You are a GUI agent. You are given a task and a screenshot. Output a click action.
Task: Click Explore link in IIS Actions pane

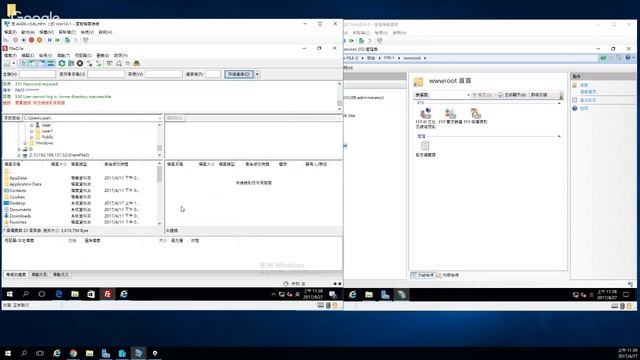tap(584, 85)
